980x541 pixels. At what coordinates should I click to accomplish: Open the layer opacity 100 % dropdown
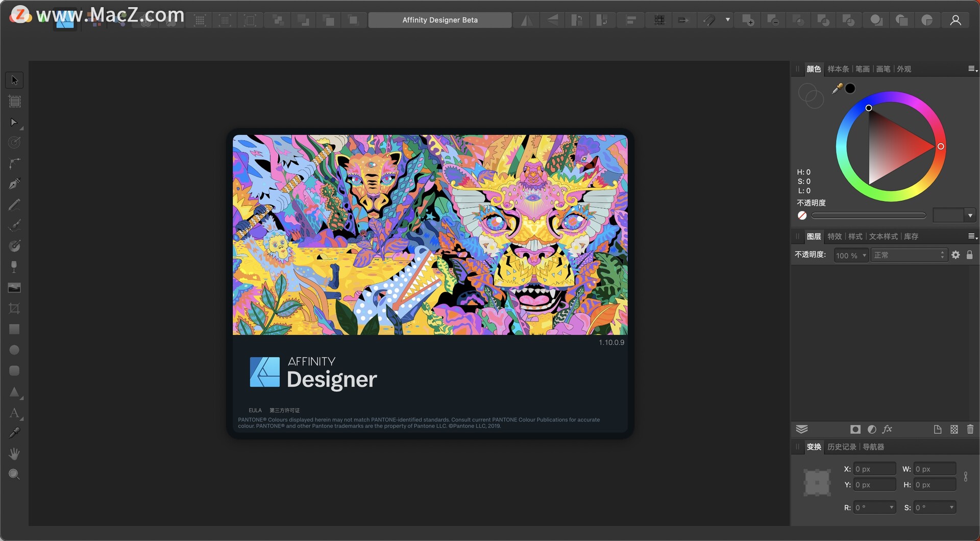(x=864, y=255)
